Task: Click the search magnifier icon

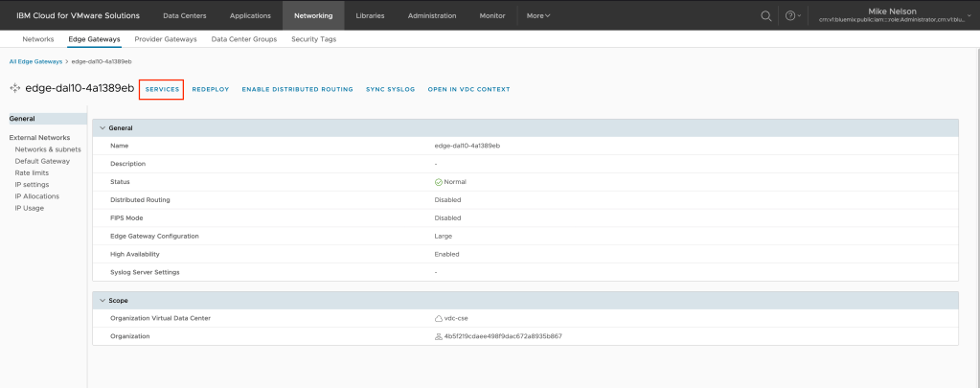Action: pyautogui.click(x=765, y=15)
